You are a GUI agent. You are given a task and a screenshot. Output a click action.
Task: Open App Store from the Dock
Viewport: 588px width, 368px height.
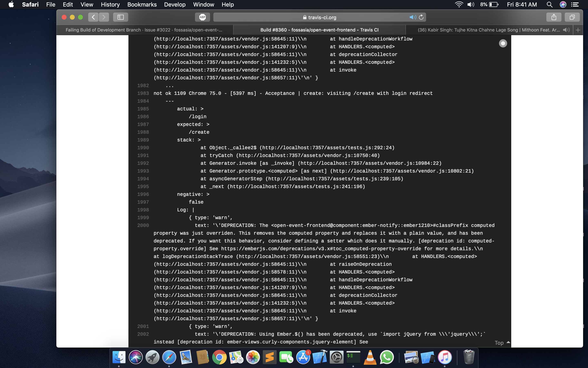[x=303, y=357]
